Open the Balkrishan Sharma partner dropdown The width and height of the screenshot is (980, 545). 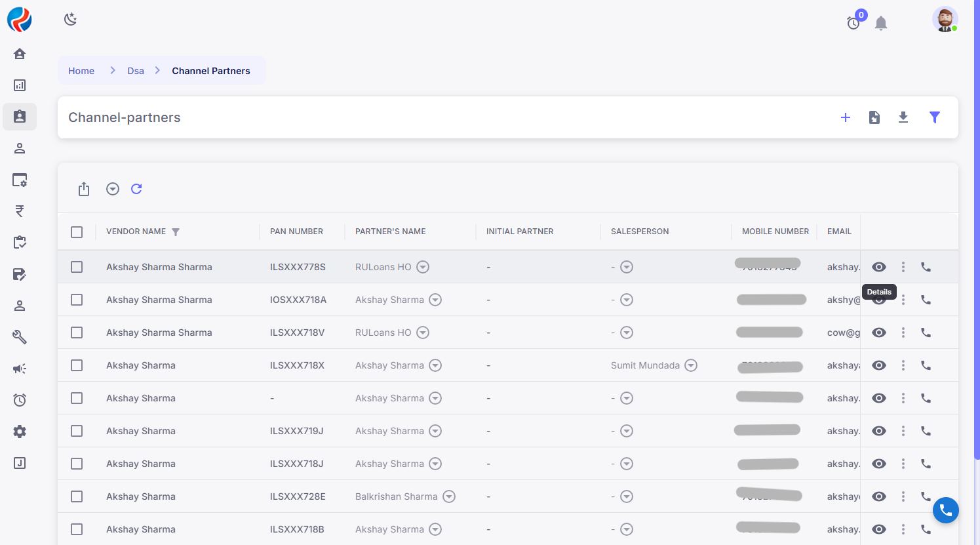449,496
